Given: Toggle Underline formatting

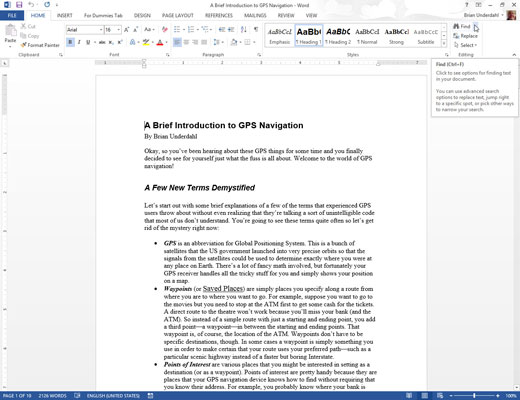Looking at the screenshot, I should (88, 42).
